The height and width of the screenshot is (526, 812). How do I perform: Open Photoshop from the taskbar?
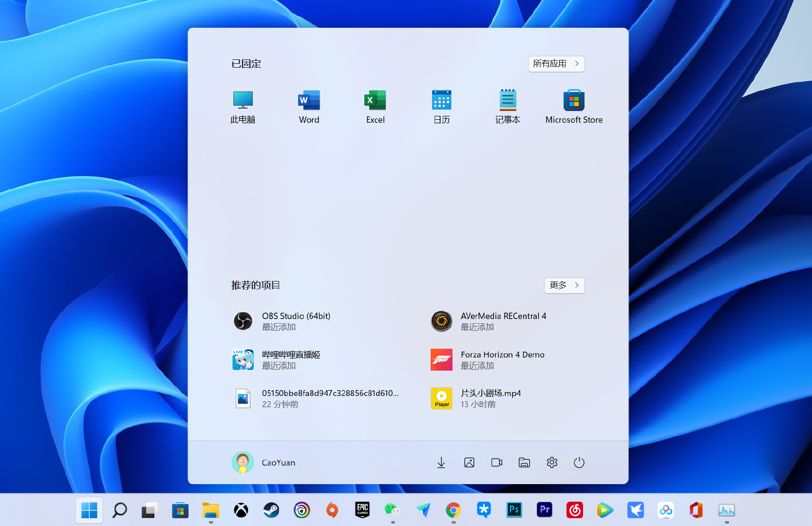[514, 510]
